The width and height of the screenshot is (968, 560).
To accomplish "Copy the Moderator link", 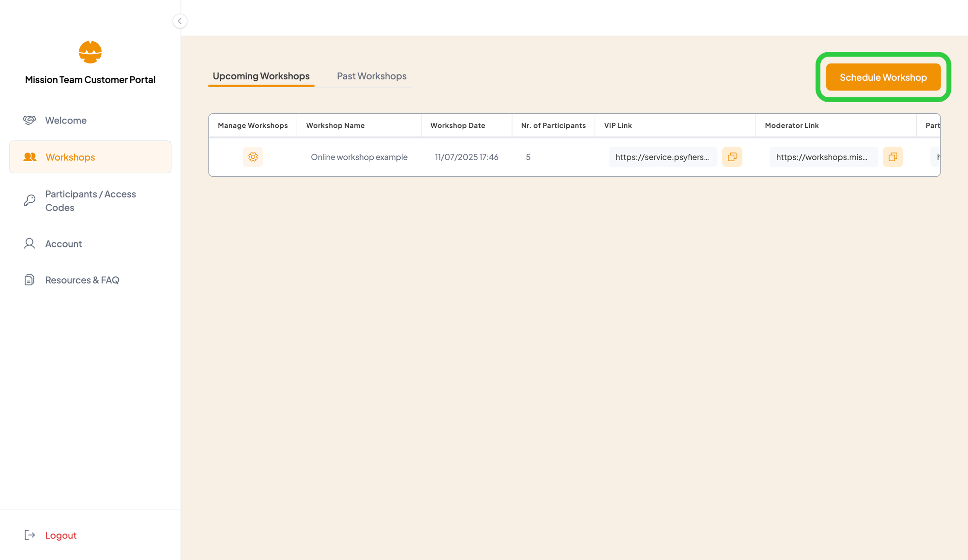I will (x=892, y=157).
